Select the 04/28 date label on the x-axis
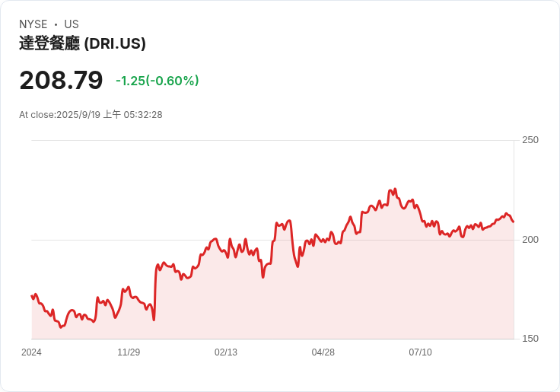This screenshot has height=392, width=560. click(323, 352)
